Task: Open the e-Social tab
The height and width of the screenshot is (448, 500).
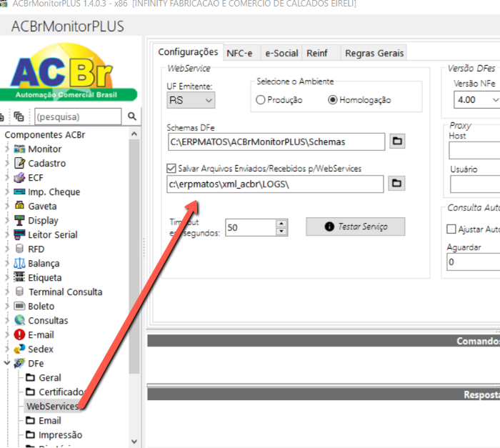Action: click(x=281, y=53)
